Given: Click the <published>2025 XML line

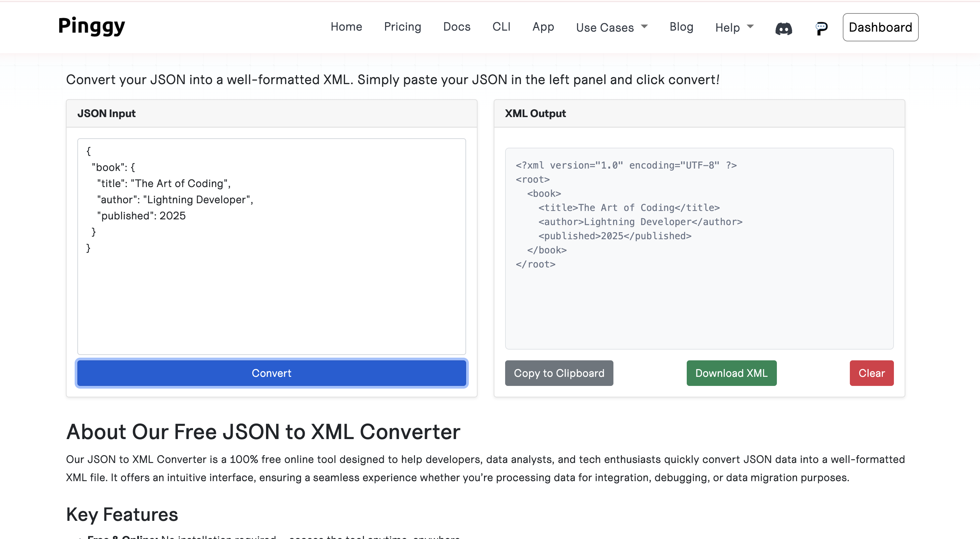Looking at the screenshot, I should 615,236.
